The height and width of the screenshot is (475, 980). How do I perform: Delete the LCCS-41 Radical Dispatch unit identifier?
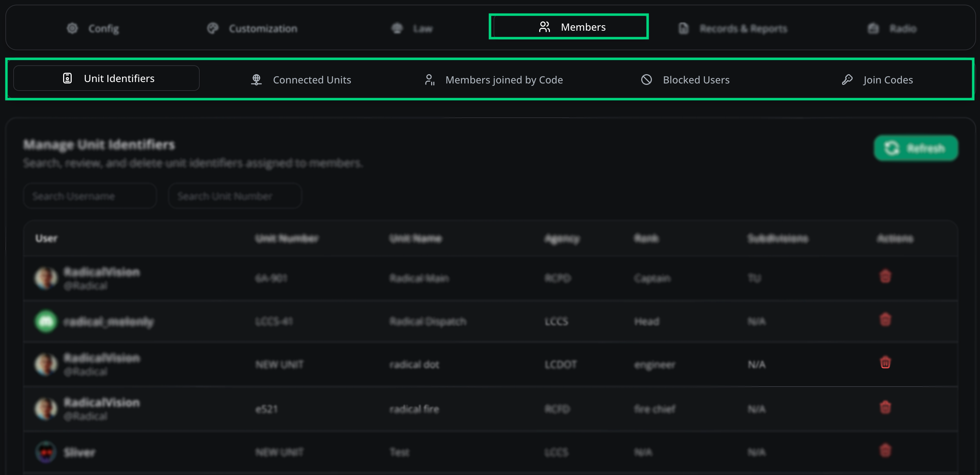885,320
